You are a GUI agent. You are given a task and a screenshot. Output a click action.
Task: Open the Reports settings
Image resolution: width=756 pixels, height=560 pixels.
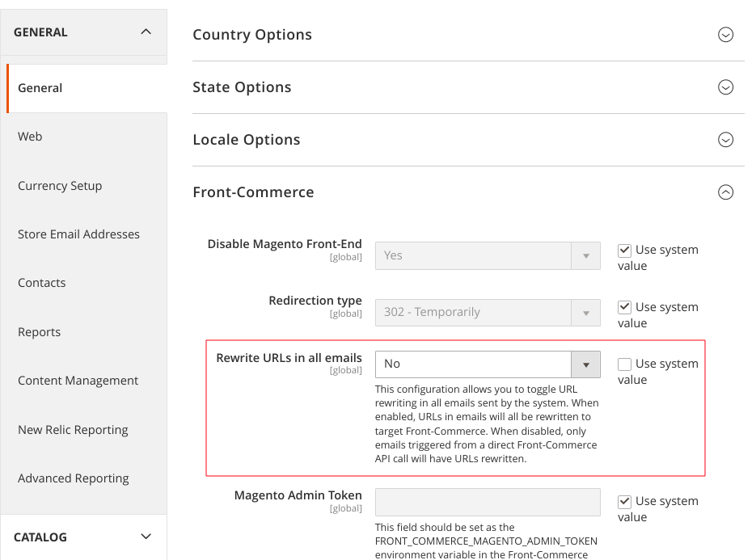pos(39,332)
